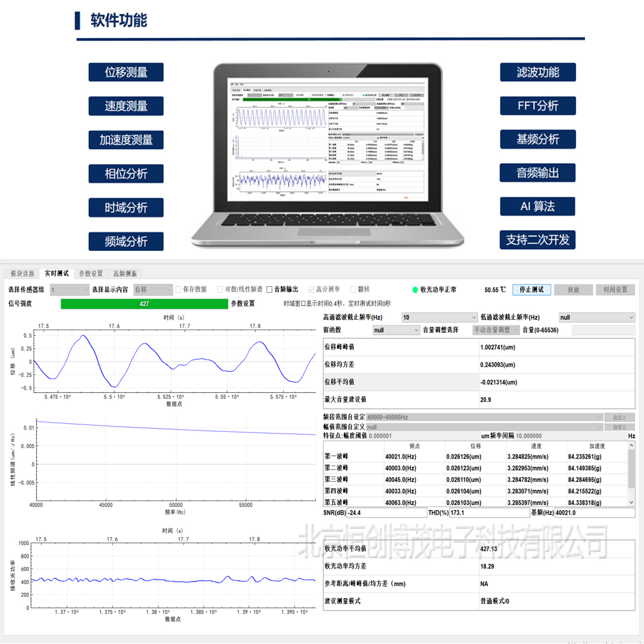Expand the 低通滤波截止频率 dropdown
The height and width of the screenshot is (644, 644).
tap(596, 318)
